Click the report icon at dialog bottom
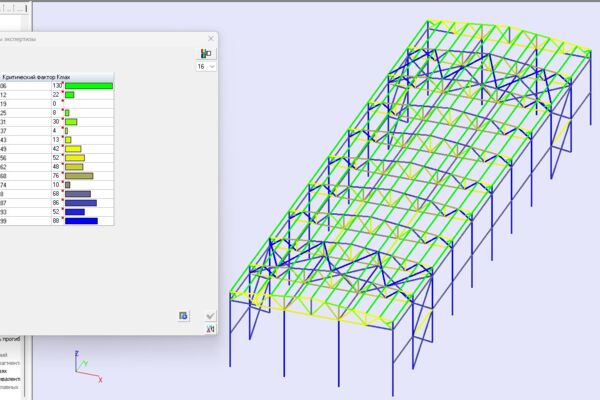This screenshot has width=600, height=400. (x=183, y=316)
